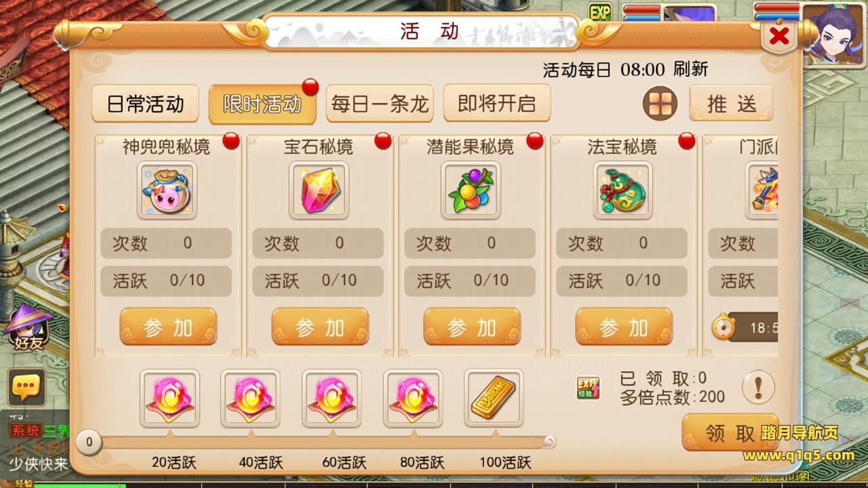Switch to the 每日一条龙 tab
The width and height of the screenshot is (868, 488).
pos(380,104)
